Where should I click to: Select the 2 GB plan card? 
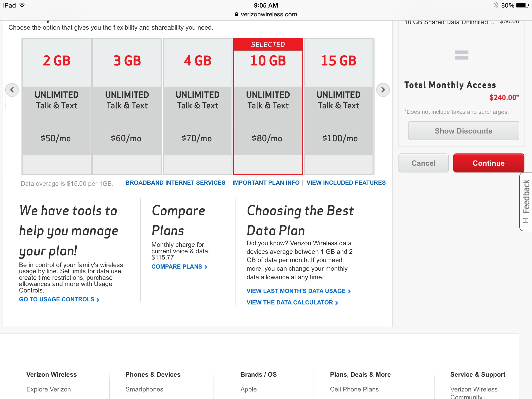pos(57,107)
